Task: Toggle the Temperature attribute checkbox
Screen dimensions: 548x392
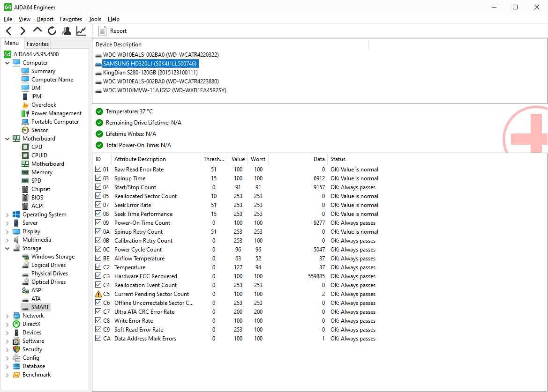Action: pos(98,267)
